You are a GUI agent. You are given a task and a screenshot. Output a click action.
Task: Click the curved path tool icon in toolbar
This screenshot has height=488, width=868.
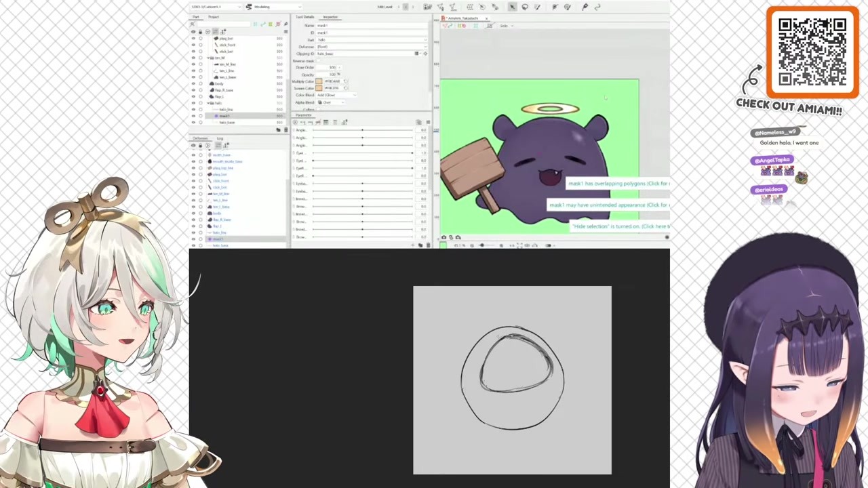click(597, 7)
